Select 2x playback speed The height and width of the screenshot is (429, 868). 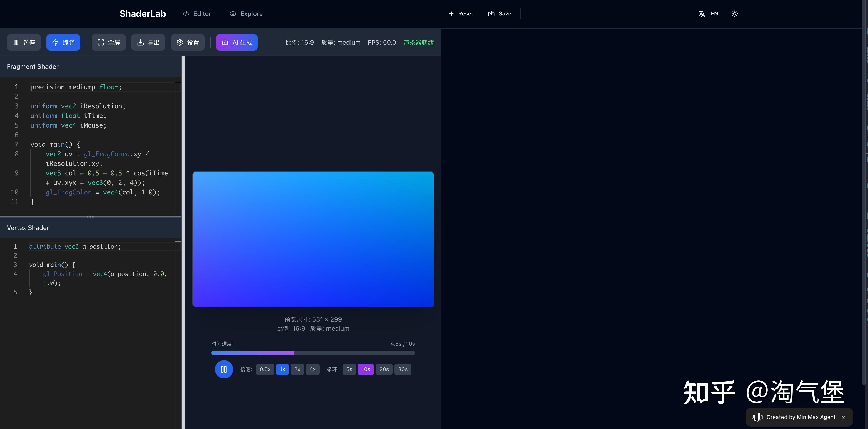tap(297, 369)
